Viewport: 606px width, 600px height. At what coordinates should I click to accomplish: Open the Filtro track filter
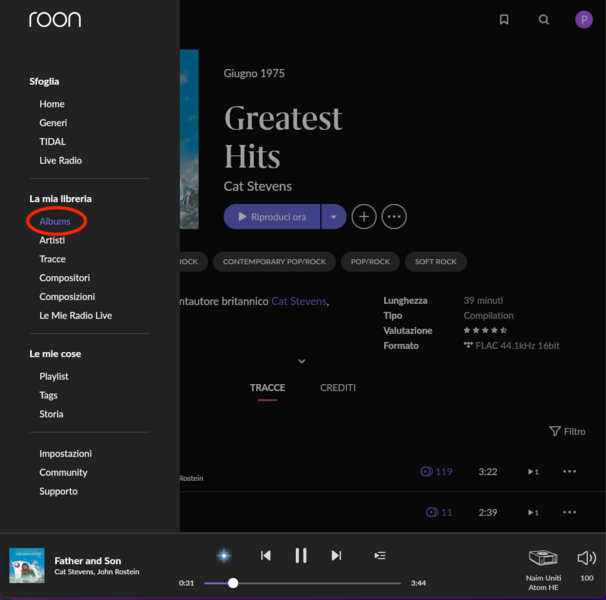pyautogui.click(x=567, y=432)
